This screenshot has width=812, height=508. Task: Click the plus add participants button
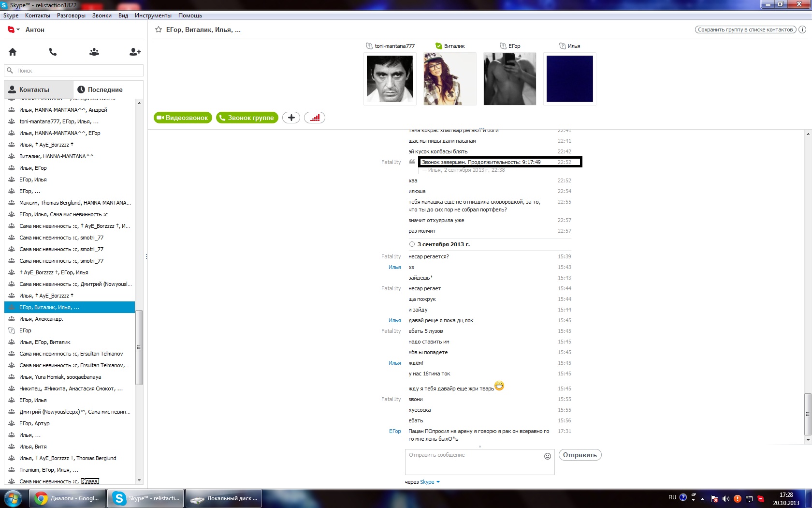coord(291,118)
